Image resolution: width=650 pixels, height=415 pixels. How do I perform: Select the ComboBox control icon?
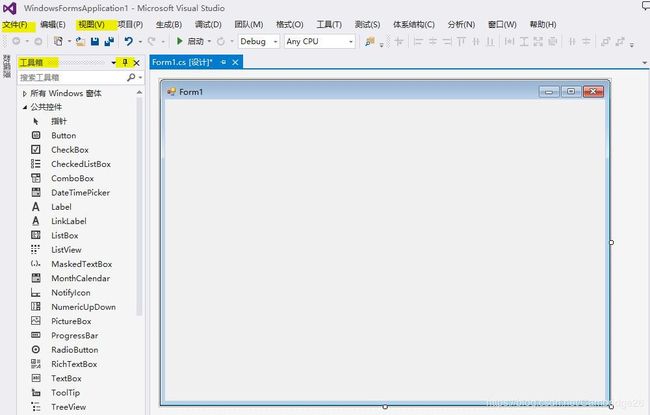click(36, 178)
